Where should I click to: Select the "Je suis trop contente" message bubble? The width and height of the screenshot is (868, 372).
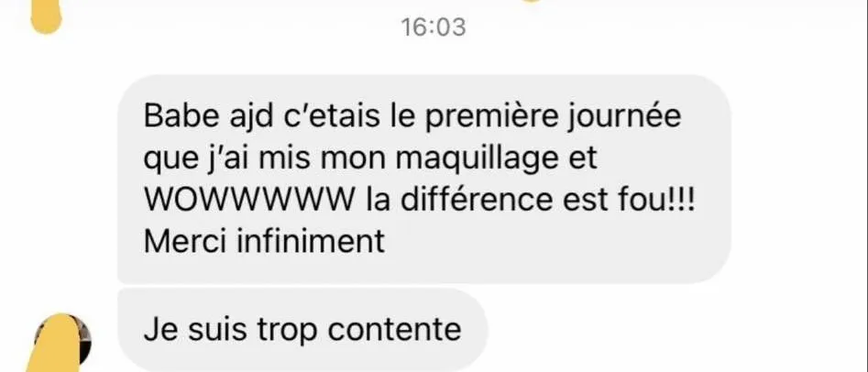point(302,329)
